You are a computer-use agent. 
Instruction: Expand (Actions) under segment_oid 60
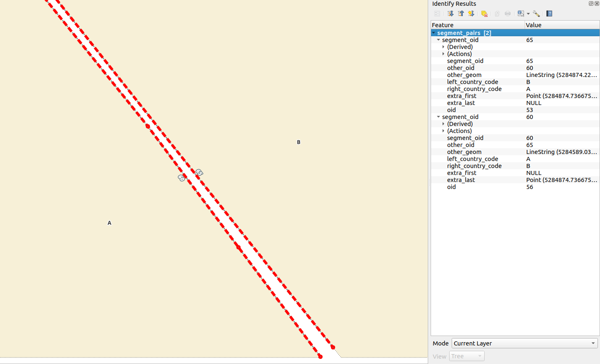[x=443, y=131]
